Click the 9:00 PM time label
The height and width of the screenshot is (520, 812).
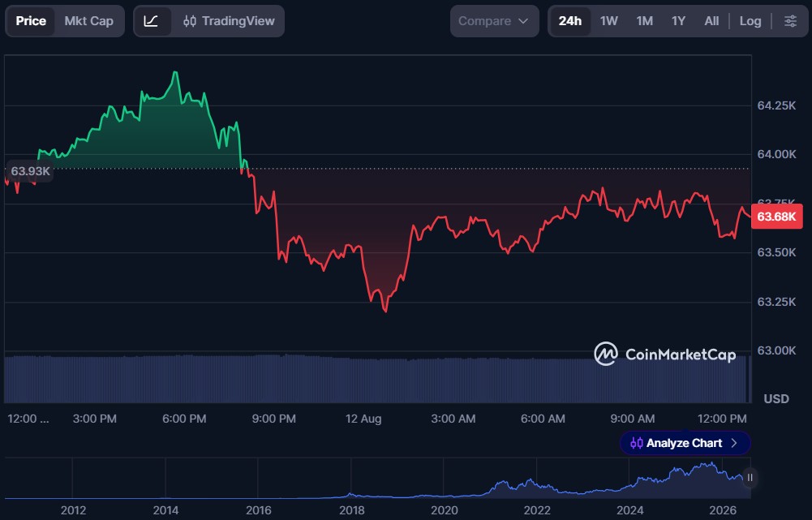[273, 419]
